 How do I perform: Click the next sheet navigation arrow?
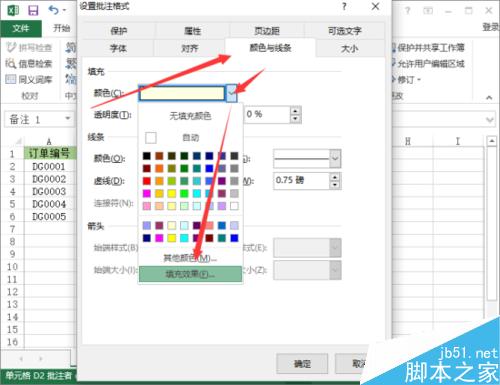[x=41, y=359]
